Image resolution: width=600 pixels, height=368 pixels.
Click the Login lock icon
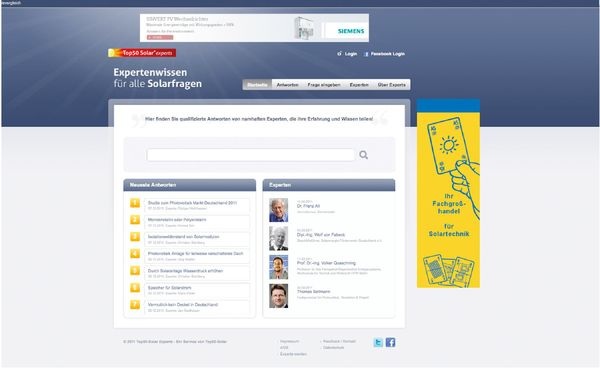tap(339, 54)
